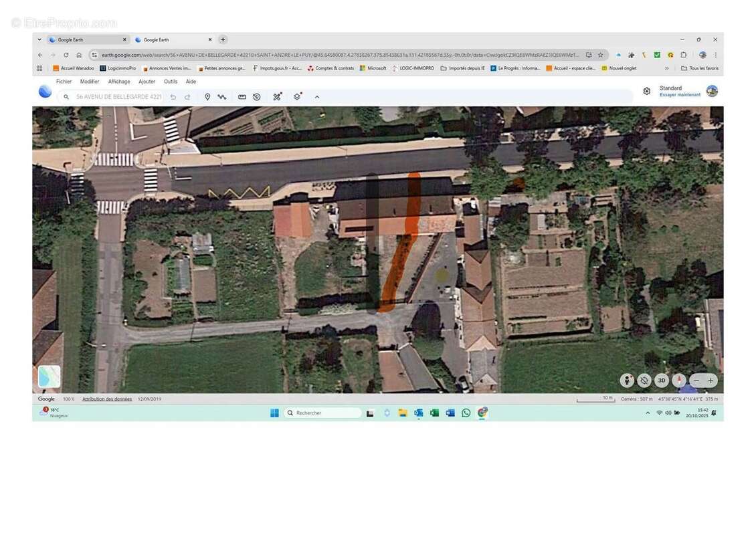Click the magnifier search icon in Earth
The height and width of the screenshot is (535, 756).
pyautogui.click(x=66, y=97)
